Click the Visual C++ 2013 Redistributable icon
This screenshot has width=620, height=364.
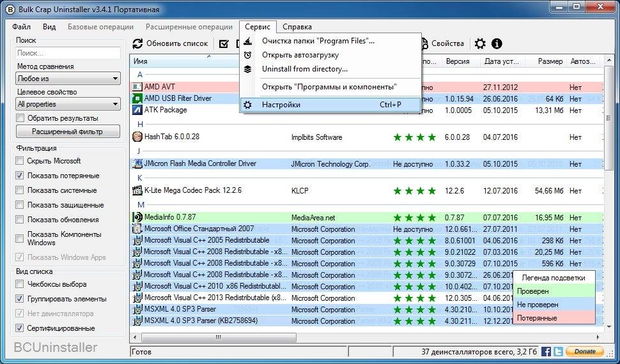coord(137,298)
